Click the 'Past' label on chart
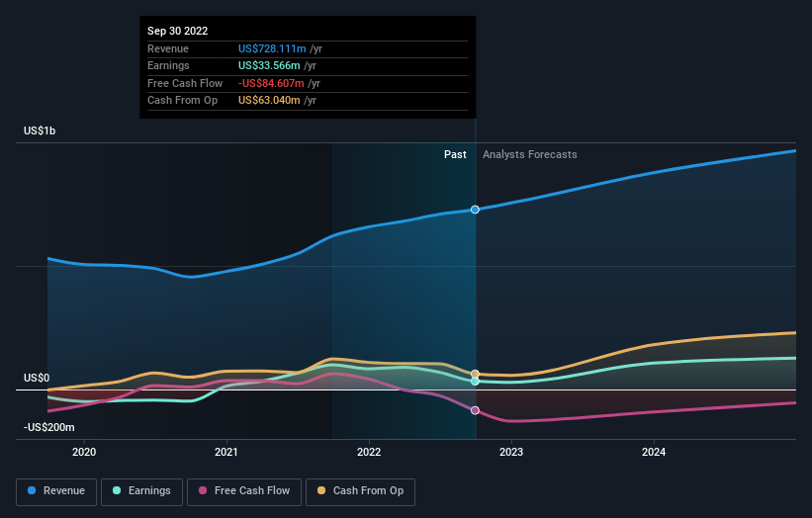Image resolution: width=812 pixels, height=518 pixels. coord(455,154)
